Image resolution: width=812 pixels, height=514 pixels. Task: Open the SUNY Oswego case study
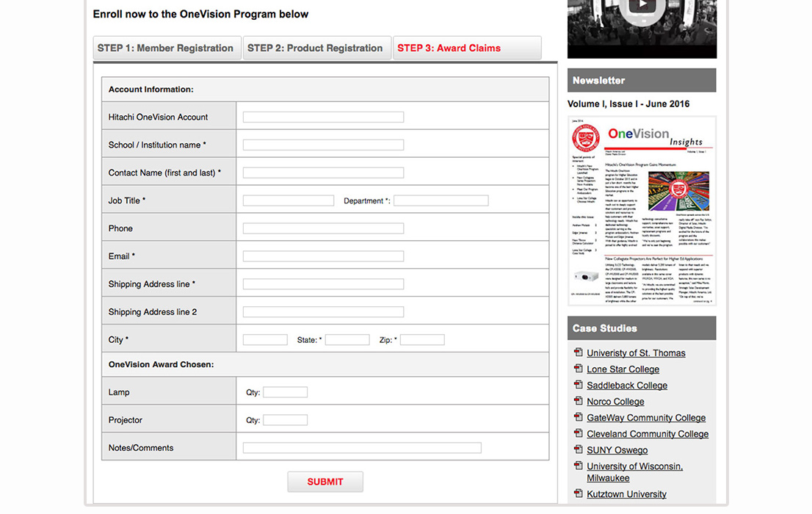click(617, 450)
